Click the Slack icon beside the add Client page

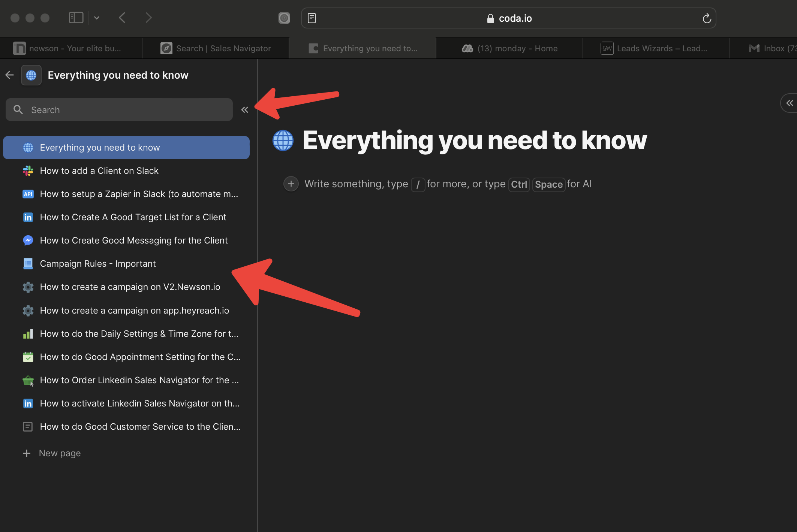(x=28, y=171)
